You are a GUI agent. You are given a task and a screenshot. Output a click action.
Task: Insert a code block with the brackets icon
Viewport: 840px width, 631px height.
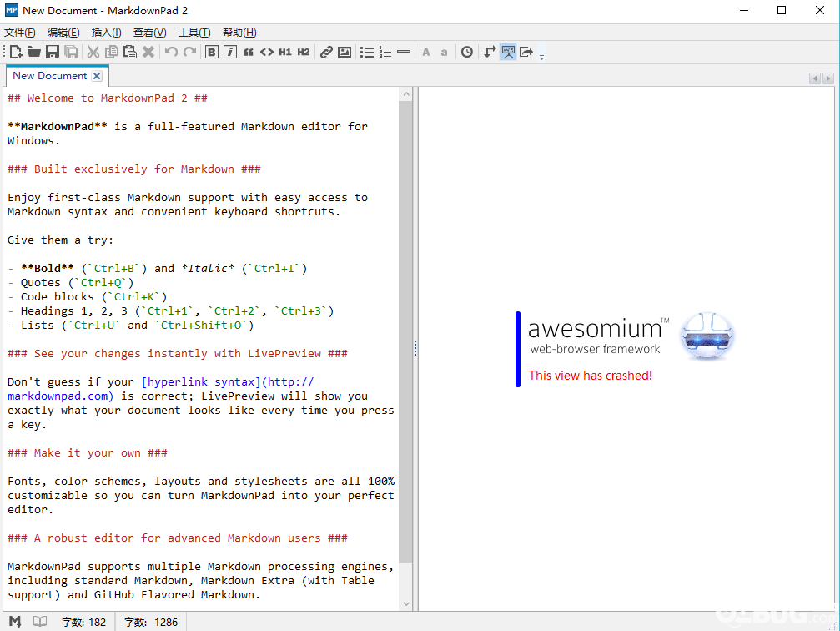[267, 52]
